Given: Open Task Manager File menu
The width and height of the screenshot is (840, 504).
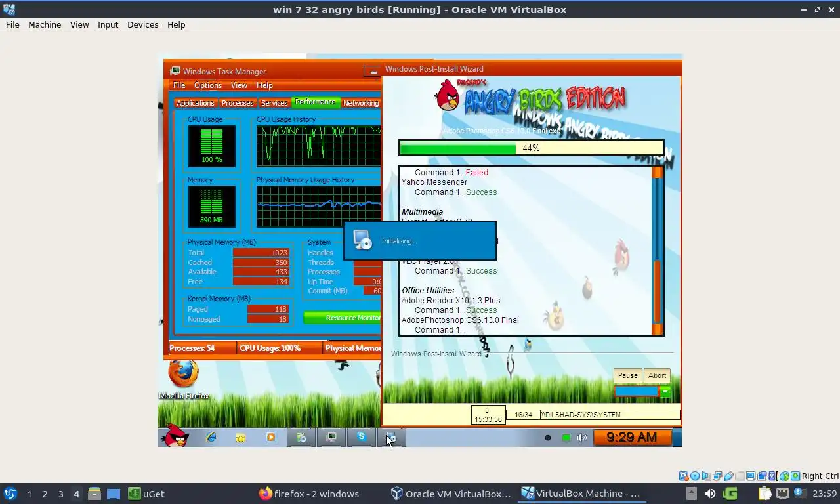Looking at the screenshot, I should (179, 85).
